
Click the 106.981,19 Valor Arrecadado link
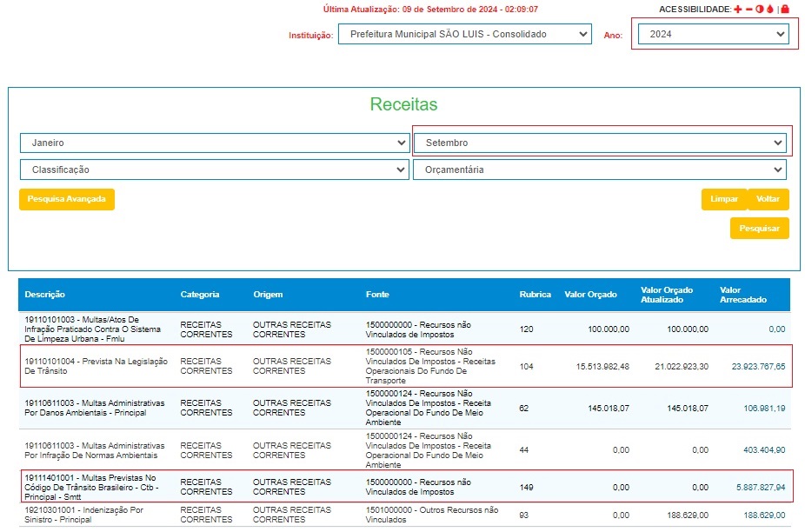764,409
